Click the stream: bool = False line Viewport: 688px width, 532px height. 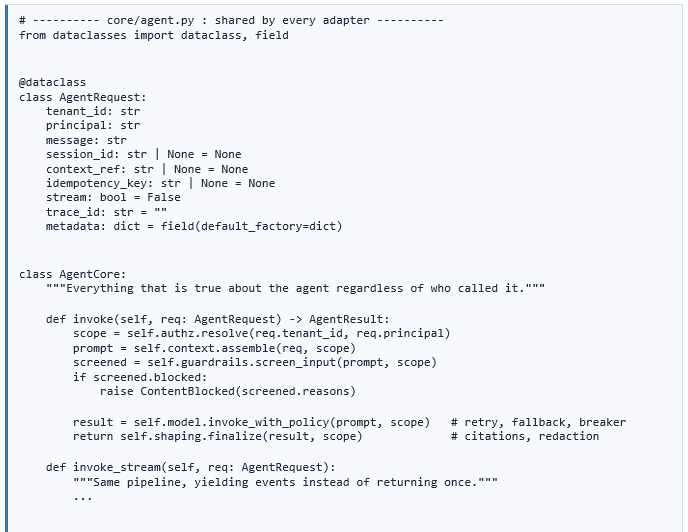(113, 198)
